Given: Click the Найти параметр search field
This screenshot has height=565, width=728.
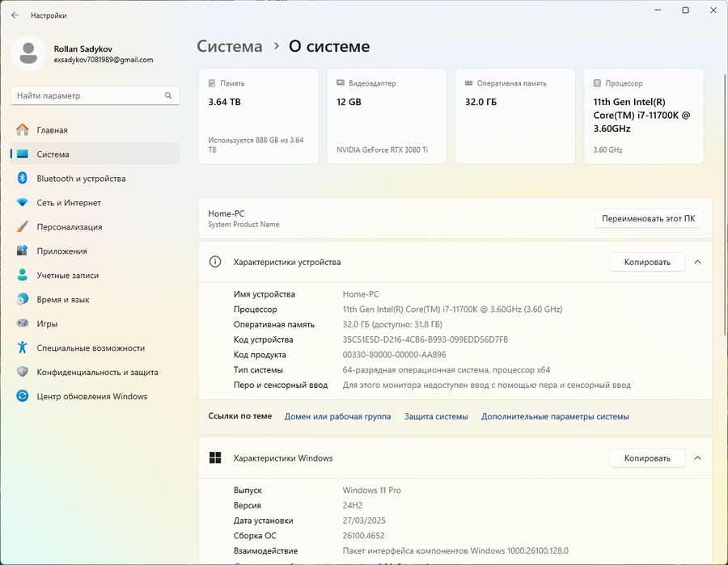Looking at the screenshot, I should 95,95.
